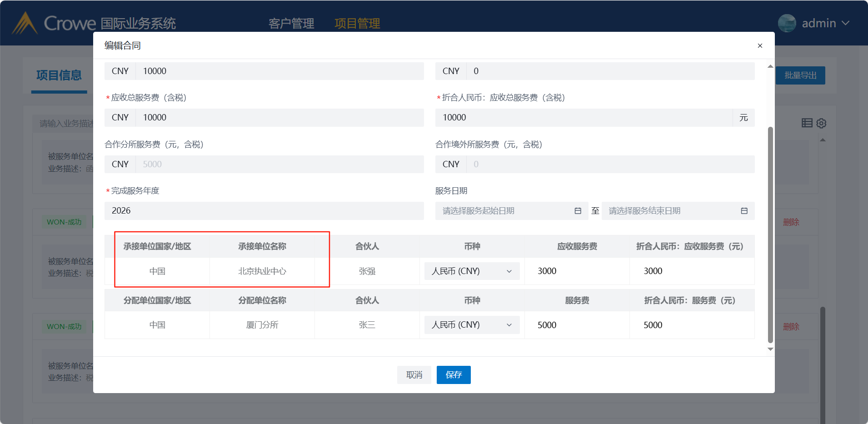The image size is (868, 424).
Task: Click 中国 in the 厦门分所 row
Action: tap(157, 325)
